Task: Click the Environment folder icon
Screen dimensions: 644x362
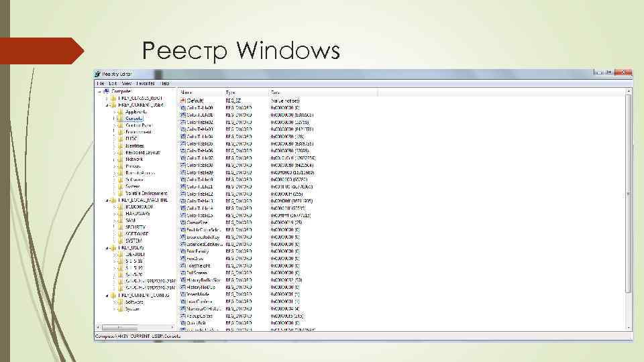Action: [x=120, y=132]
